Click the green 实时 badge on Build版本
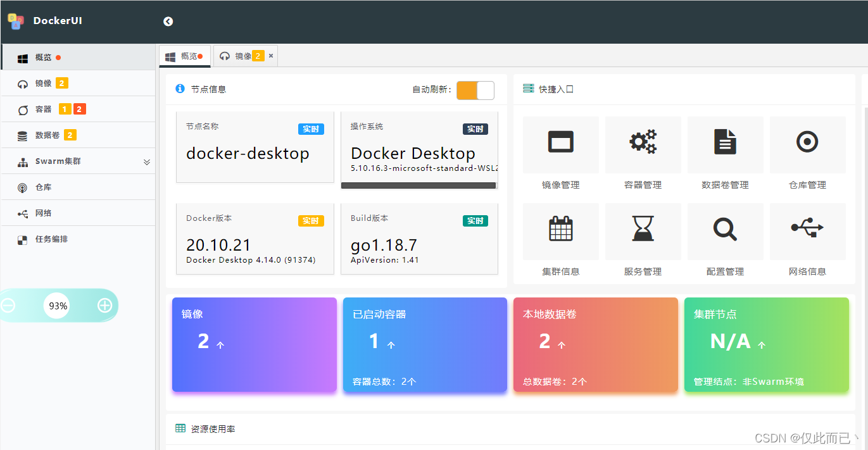 coord(475,221)
